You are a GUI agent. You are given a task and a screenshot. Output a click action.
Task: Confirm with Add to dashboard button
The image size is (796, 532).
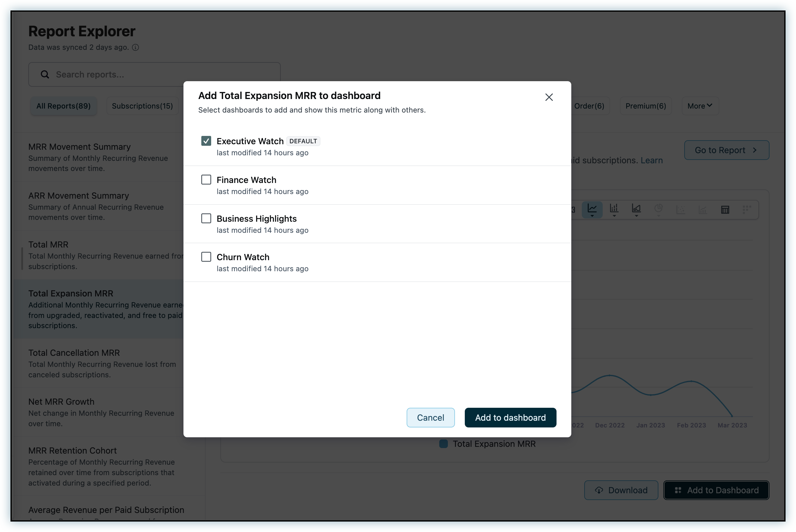coord(510,417)
